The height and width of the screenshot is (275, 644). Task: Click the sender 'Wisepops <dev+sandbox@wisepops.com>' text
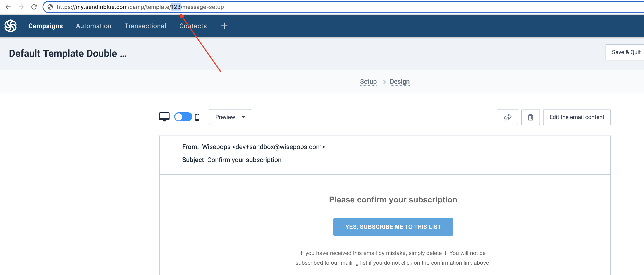coord(263,147)
